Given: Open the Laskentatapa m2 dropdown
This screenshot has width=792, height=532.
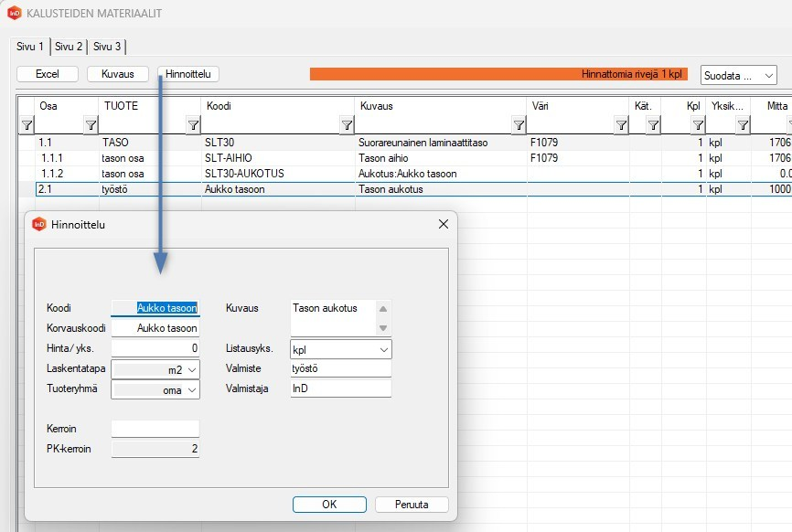Looking at the screenshot, I should 192,370.
